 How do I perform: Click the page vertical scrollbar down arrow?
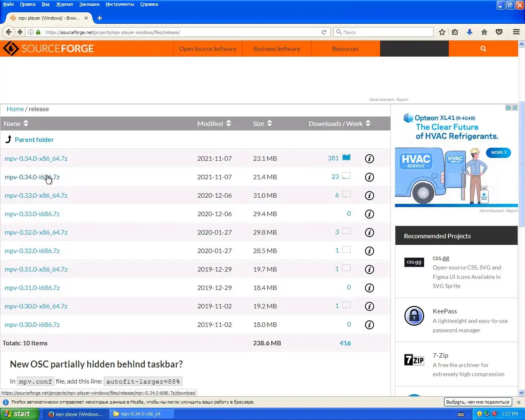[x=522, y=393]
